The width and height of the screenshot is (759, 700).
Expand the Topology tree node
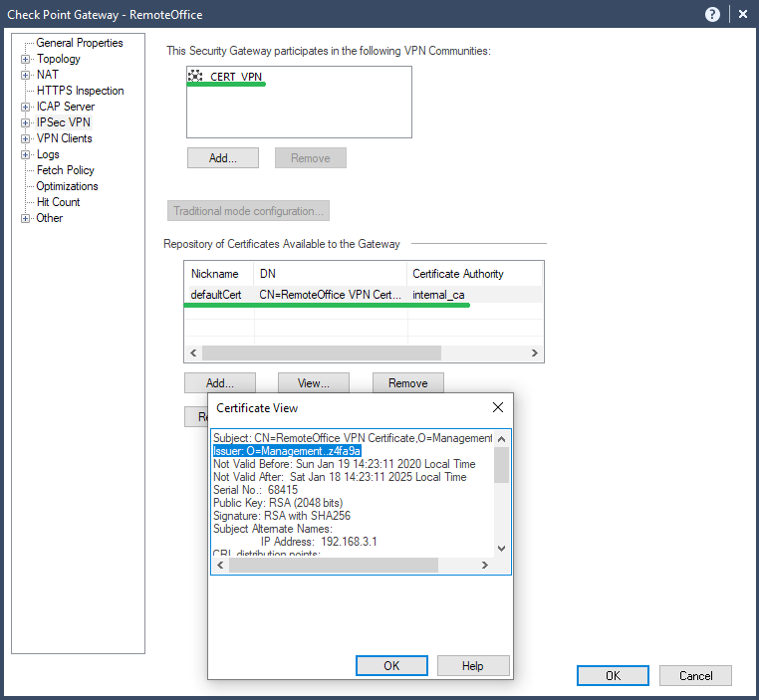coord(25,59)
